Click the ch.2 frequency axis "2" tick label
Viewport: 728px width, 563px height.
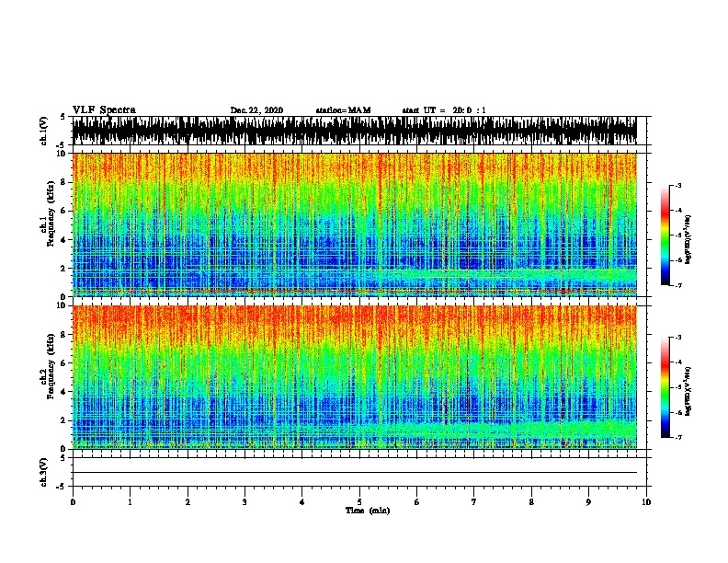click(63, 420)
